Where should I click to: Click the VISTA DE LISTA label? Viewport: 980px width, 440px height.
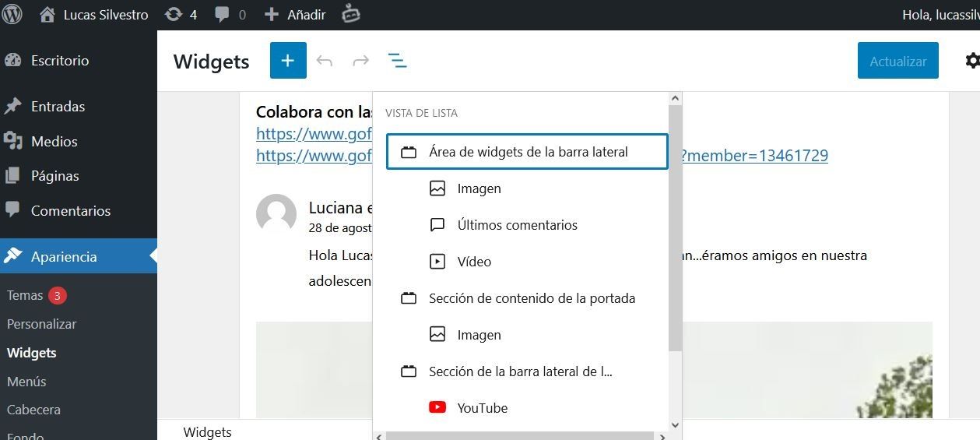tap(421, 113)
